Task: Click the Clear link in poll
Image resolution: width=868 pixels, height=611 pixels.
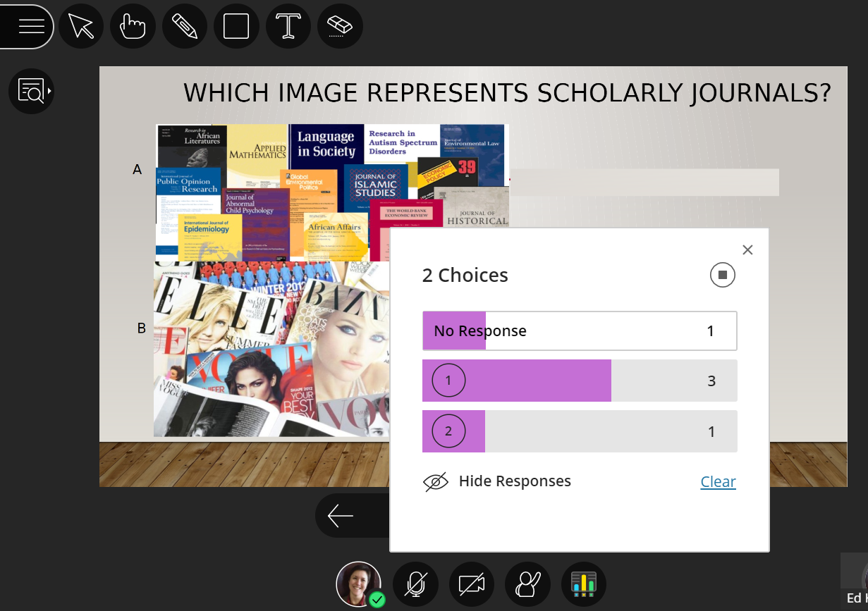Action: [x=718, y=481]
